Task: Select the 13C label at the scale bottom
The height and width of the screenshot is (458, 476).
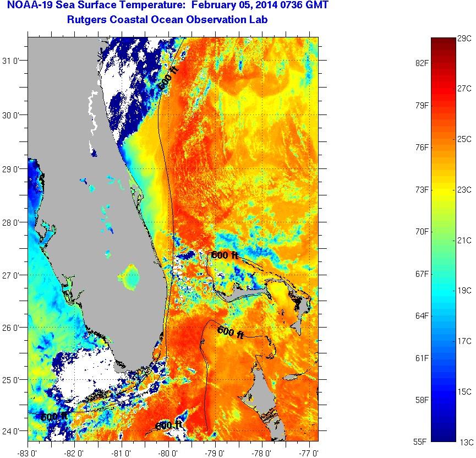Action: (x=464, y=442)
